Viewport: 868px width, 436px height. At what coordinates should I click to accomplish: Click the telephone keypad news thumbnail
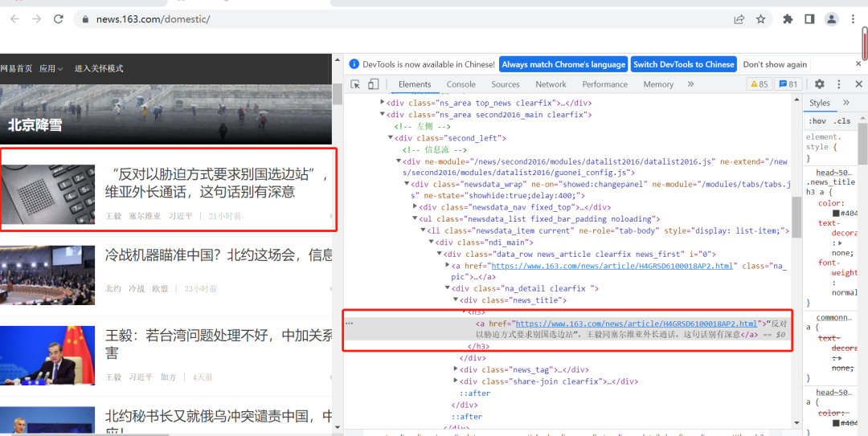pos(48,194)
